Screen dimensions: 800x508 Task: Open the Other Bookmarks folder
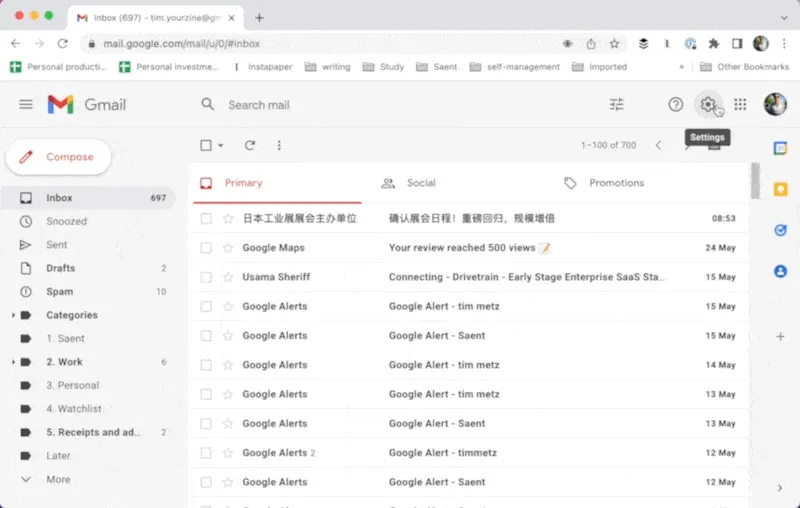[744, 67]
